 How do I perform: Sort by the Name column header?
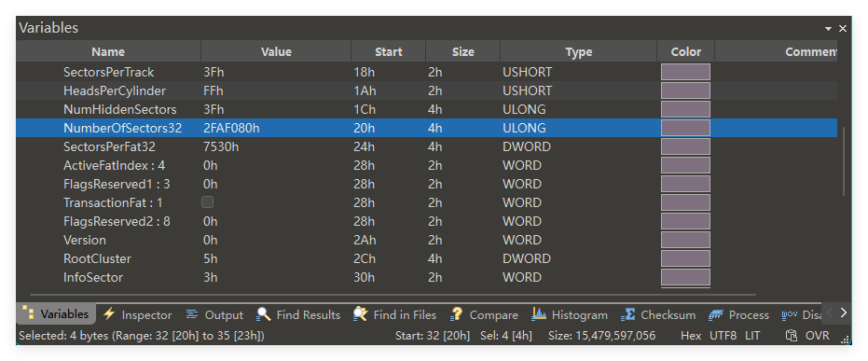[108, 51]
